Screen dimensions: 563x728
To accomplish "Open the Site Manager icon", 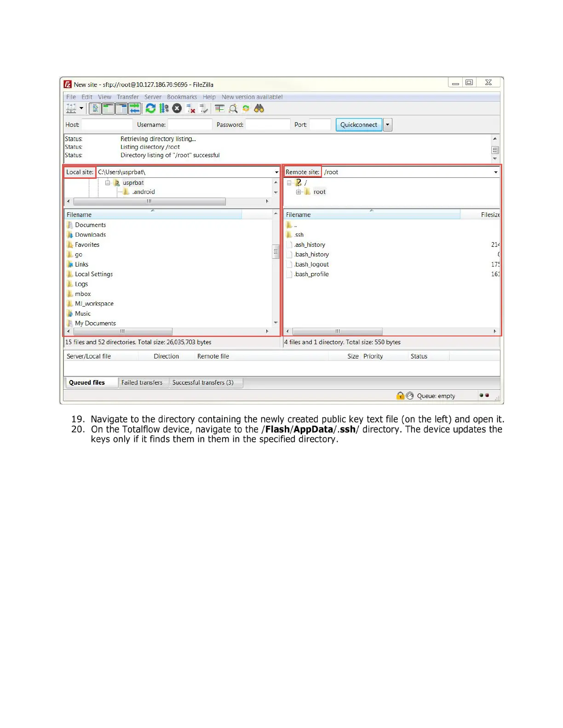I will [71, 108].
